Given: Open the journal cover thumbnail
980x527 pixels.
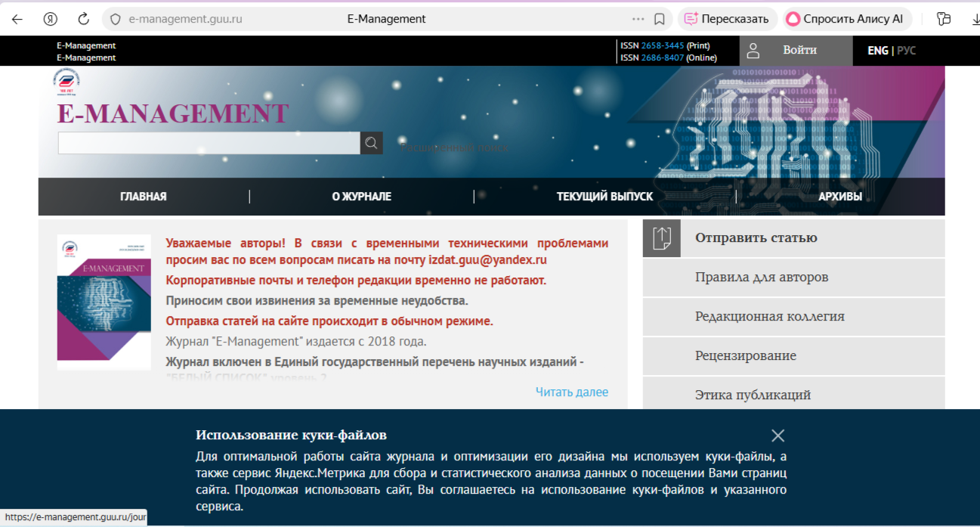Looking at the screenshot, I should [x=104, y=301].
